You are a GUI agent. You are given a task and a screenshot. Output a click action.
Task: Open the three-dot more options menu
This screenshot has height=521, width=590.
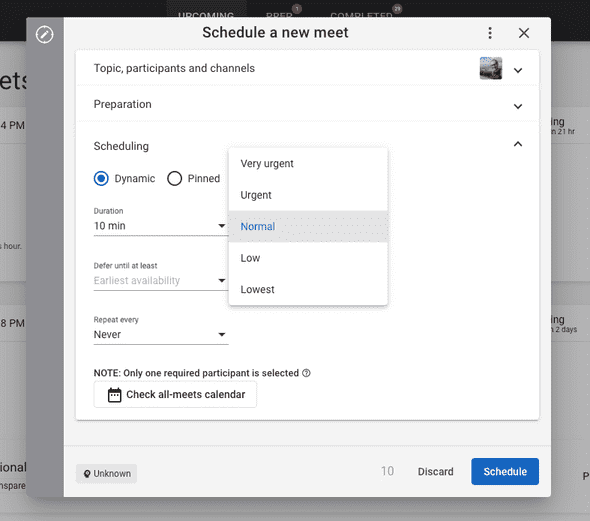tap(490, 33)
